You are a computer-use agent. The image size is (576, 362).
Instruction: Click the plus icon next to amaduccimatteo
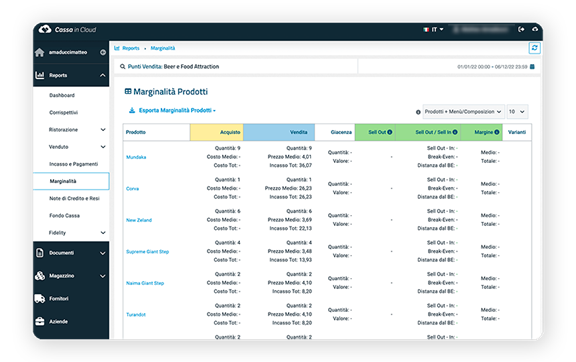click(103, 52)
